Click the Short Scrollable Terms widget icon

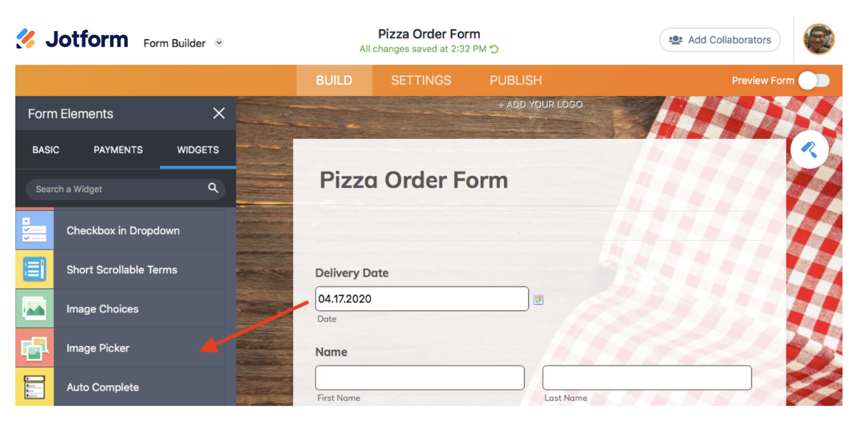pos(34,270)
